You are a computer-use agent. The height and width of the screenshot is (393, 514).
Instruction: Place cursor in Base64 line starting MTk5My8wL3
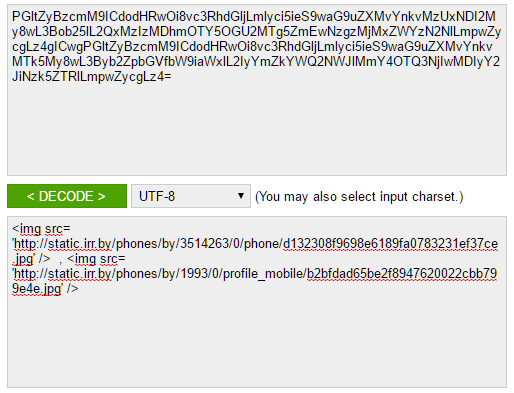(x=256, y=61)
